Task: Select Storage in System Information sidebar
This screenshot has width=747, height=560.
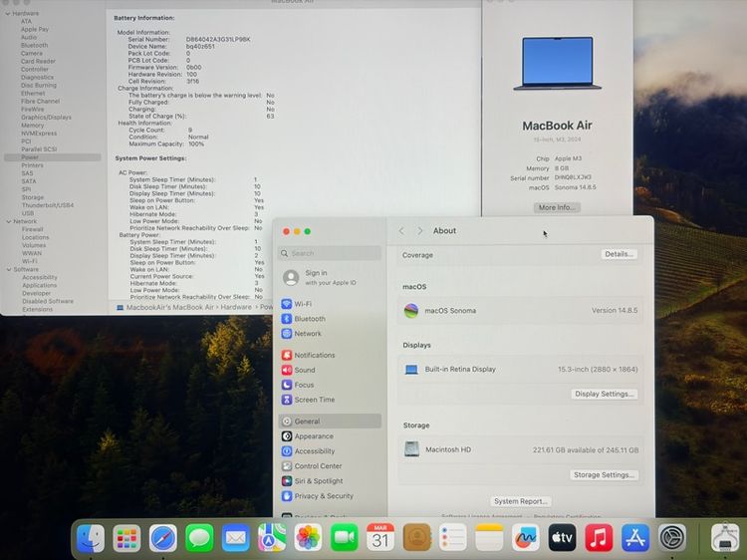Action: (33, 197)
